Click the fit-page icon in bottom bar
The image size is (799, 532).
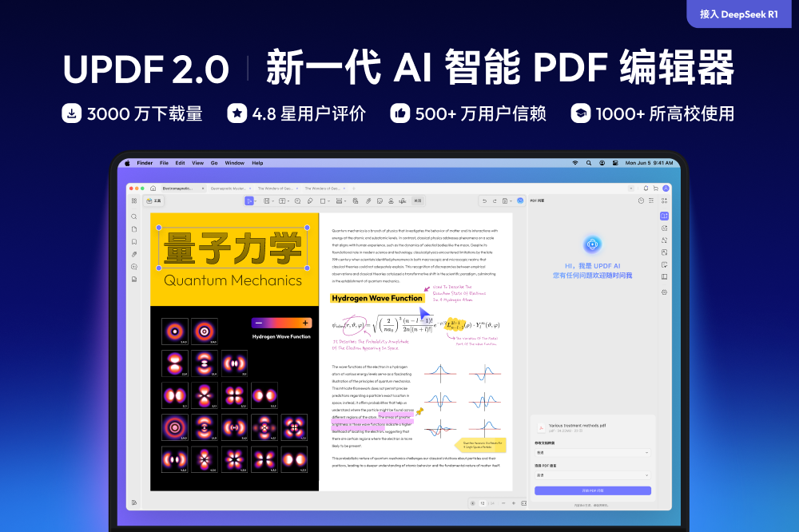[524, 503]
